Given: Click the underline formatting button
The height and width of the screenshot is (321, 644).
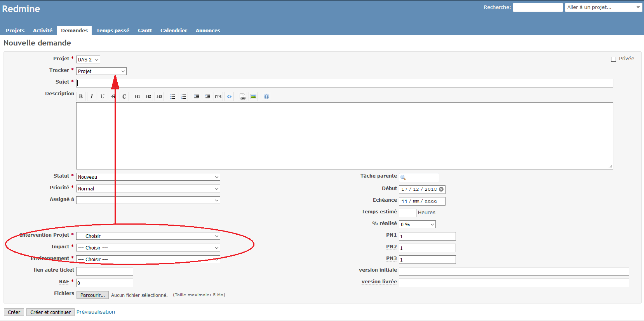Looking at the screenshot, I should point(103,96).
